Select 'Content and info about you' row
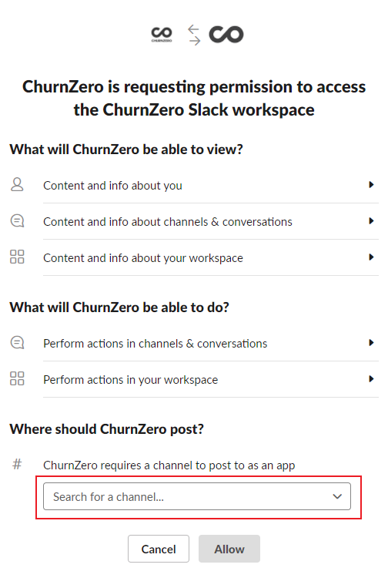 [x=194, y=185]
